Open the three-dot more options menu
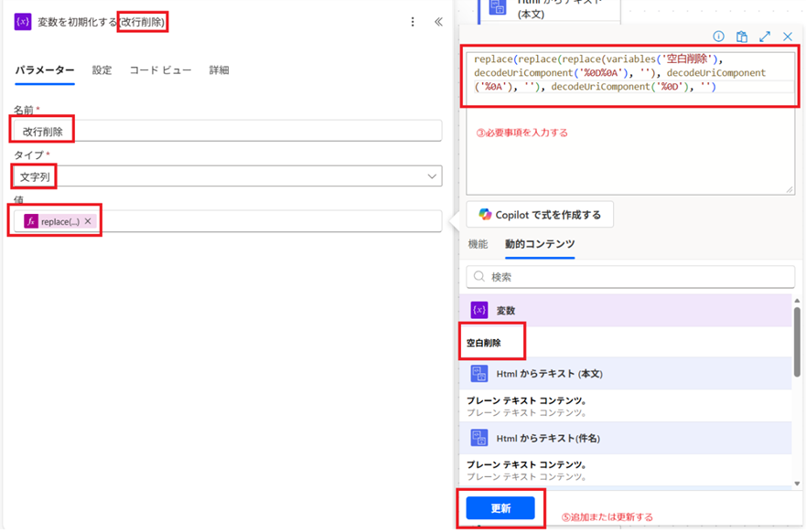Image resolution: width=806 pixels, height=532 pixels. tap(413, 22)
